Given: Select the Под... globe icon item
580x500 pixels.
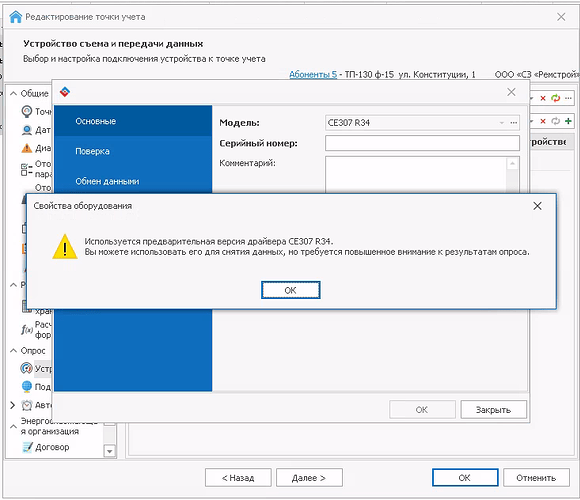Looking at the screenshot, I should tap(27, 386).
